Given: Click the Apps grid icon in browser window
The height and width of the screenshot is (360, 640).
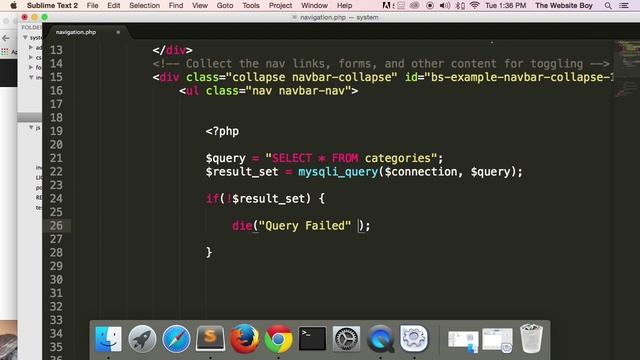Looking at the screenshot, I should click(x=4, y=52).
